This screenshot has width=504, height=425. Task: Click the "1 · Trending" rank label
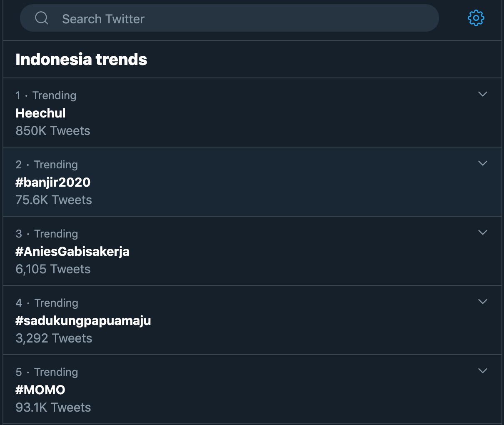[x=46, y=95]
